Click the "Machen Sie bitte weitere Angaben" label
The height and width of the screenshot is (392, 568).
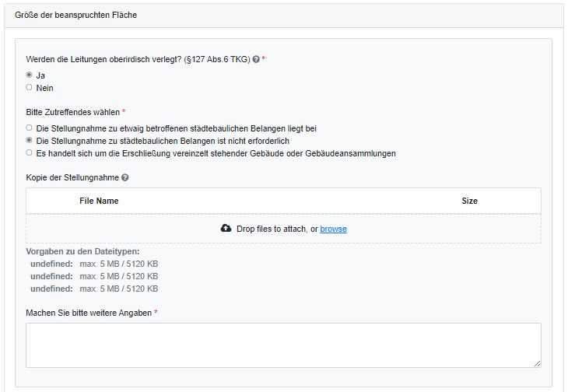(x=89, y=313)
